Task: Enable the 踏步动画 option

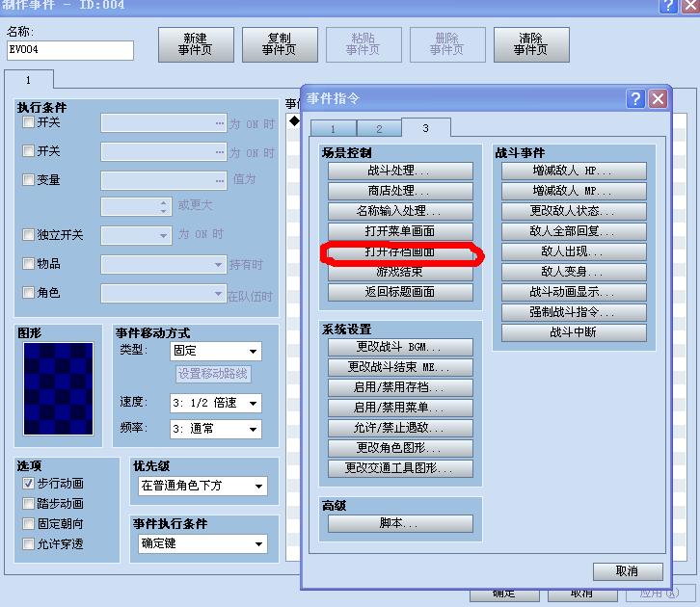Action: (x=28, y=504)
